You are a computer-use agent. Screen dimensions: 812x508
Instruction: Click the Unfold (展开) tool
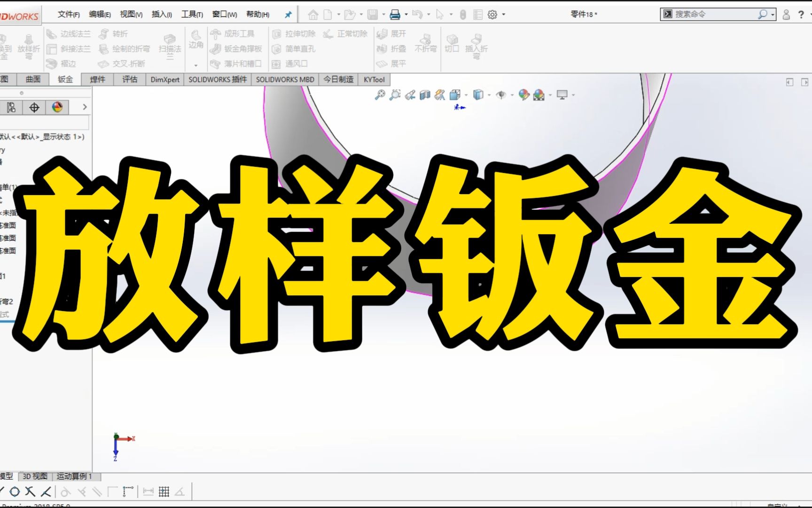point(391,34)
